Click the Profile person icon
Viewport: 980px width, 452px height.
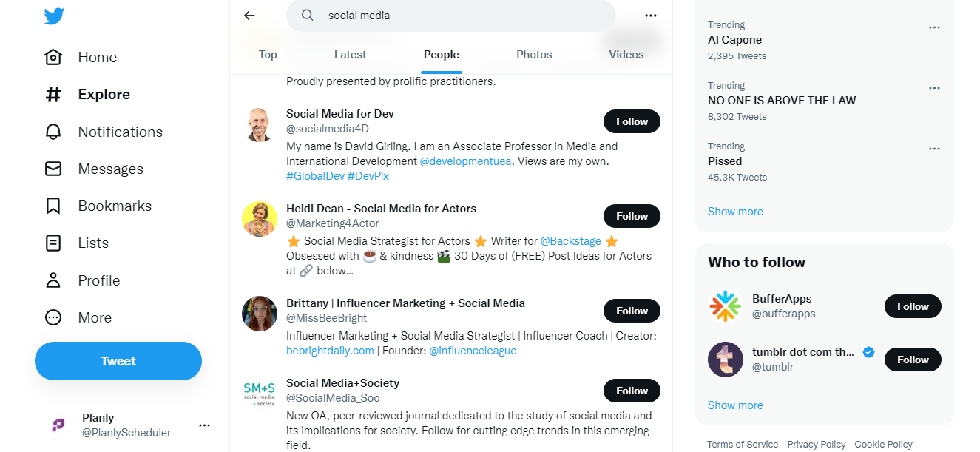[x=53, y=280]
